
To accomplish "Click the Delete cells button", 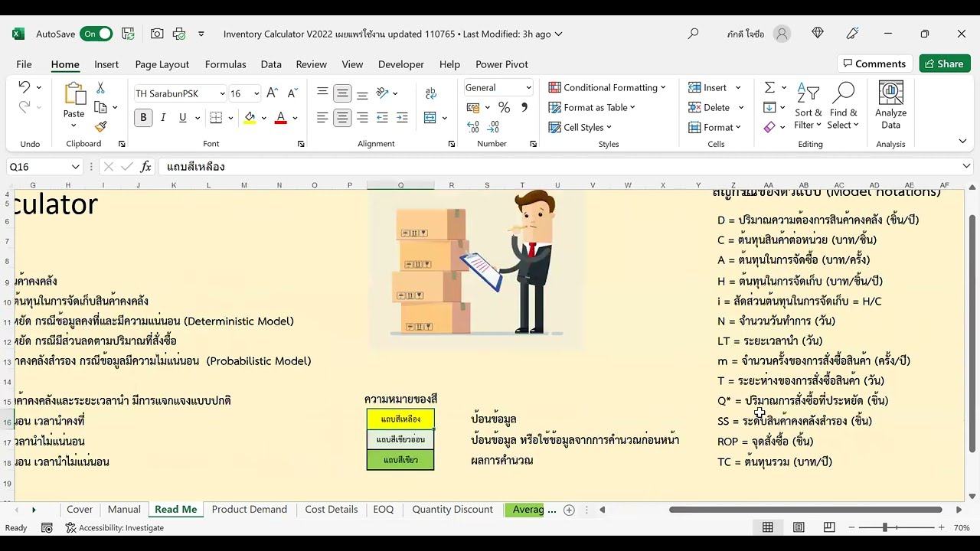I will pyautogui.click(x=709, y=107).
